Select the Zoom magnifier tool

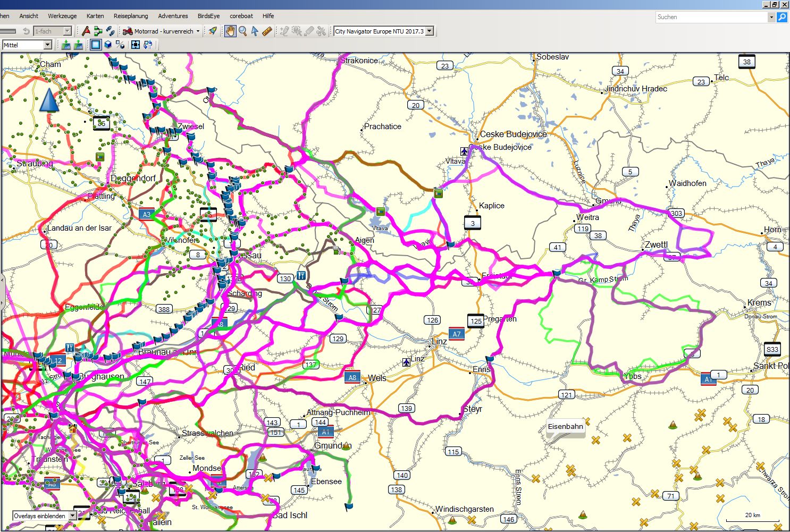click(x=242, y=31)
